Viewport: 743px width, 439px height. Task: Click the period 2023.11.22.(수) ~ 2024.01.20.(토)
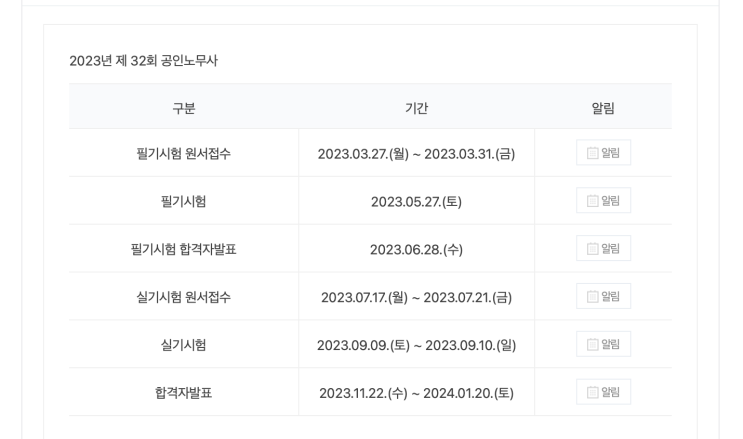(x=416, y=393)
